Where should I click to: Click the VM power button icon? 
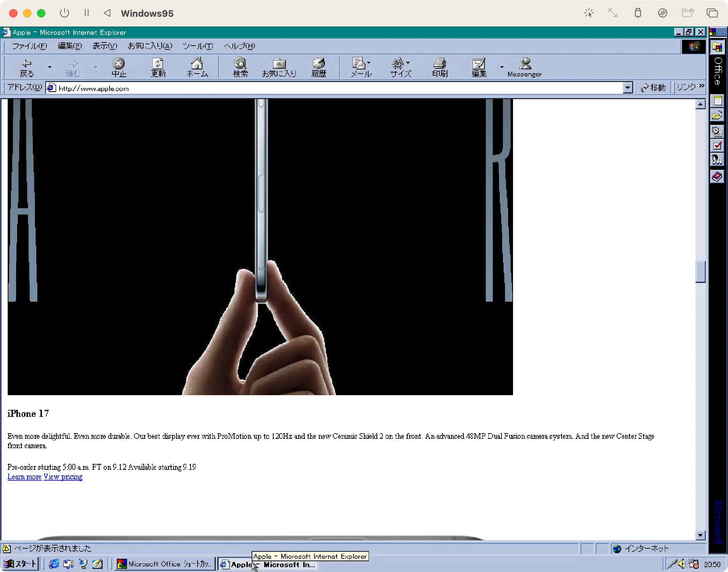[x=65, y=13]
